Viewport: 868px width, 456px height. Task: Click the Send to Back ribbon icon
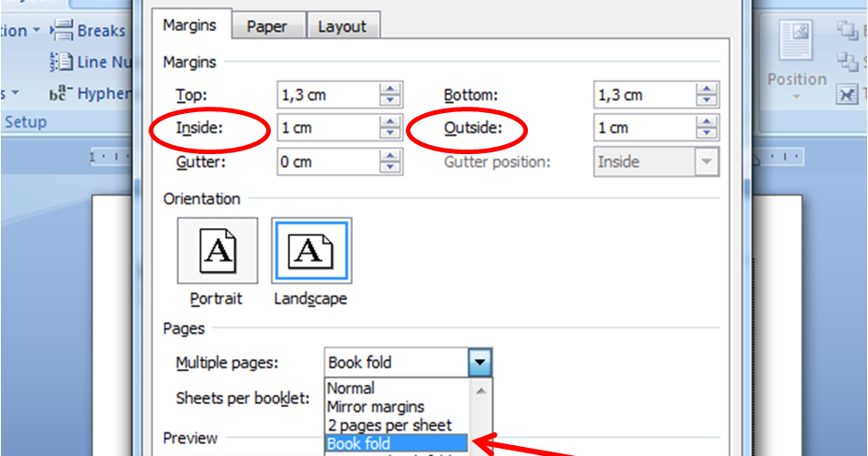tap(848, 61)
